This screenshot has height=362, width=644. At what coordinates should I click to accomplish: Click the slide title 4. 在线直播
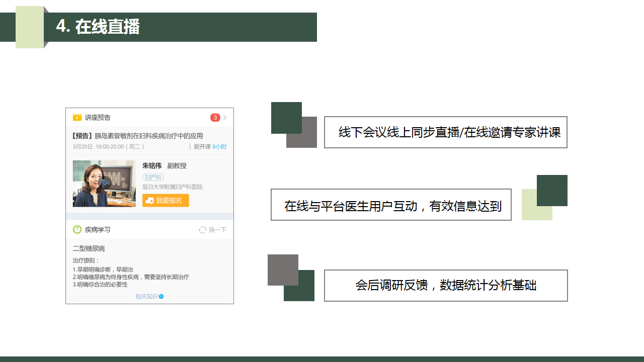98,27
